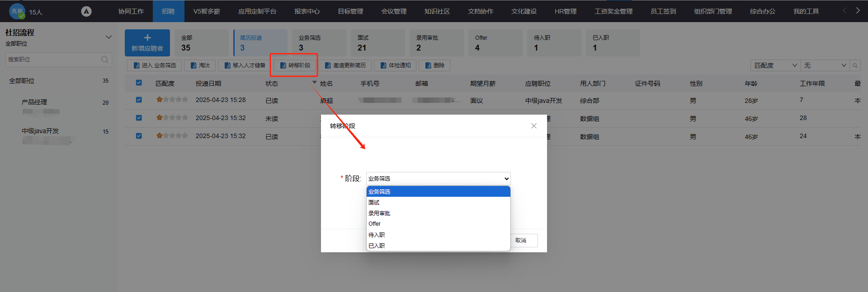Click the search magnifier in 搜索职位 box
Viewport: 868px width, 292px height.
click(x=104, y=60)
